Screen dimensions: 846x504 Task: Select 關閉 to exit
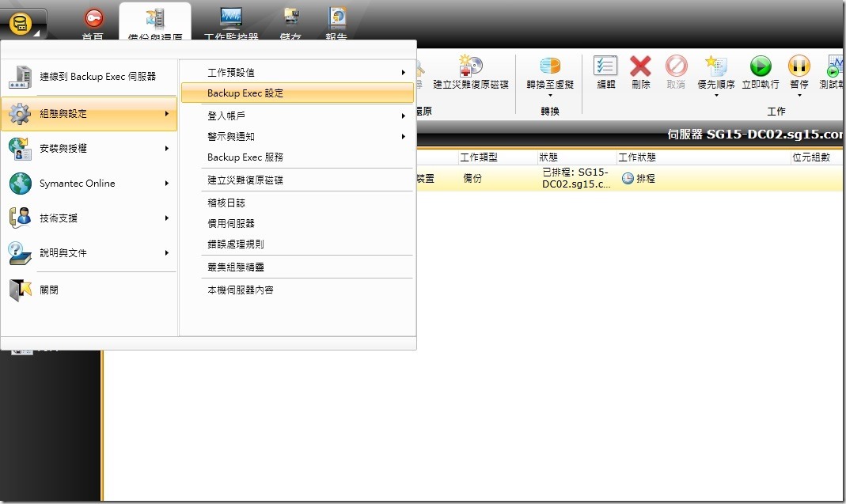point(89,290)
